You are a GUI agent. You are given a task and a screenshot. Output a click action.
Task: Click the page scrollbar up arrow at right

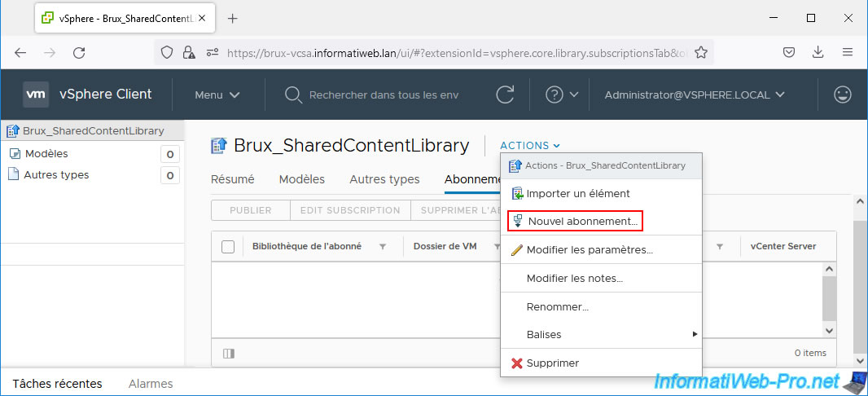[x=861, y=201]
